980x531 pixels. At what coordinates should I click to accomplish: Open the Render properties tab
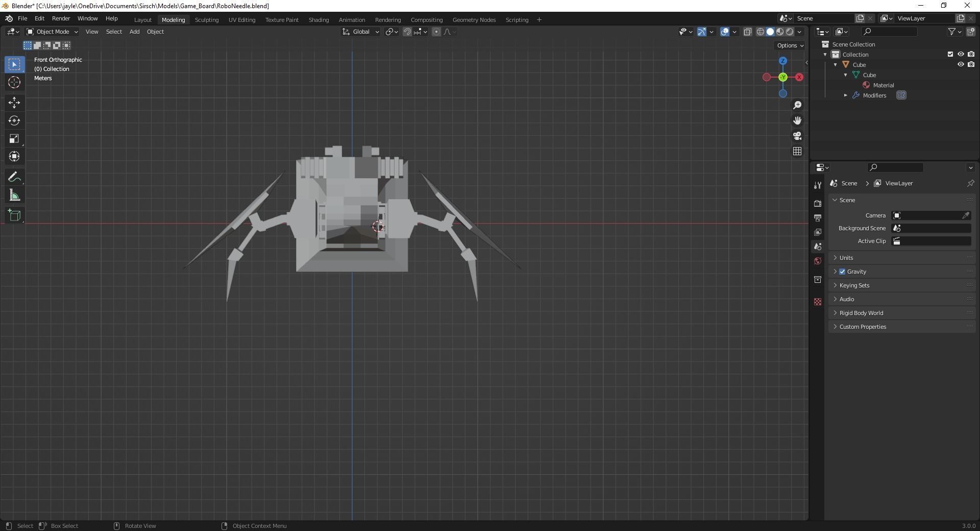[818, 203]
